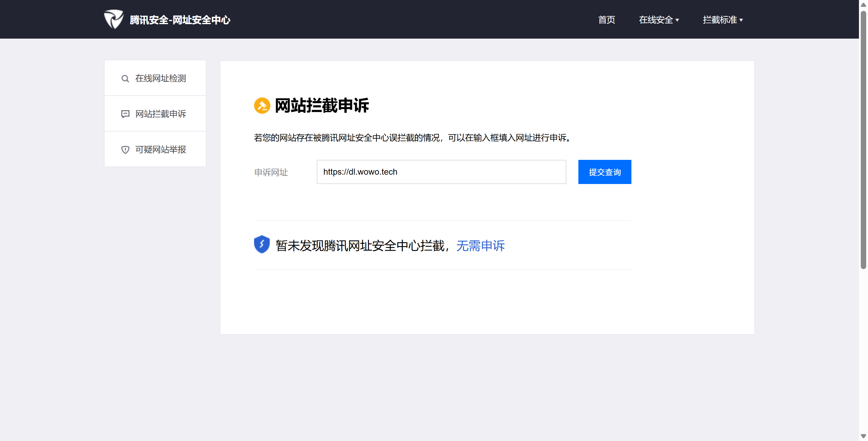Click the arrow next to 拦截标准
Viewport: 868px width, 441px height.
click(741, 20)
